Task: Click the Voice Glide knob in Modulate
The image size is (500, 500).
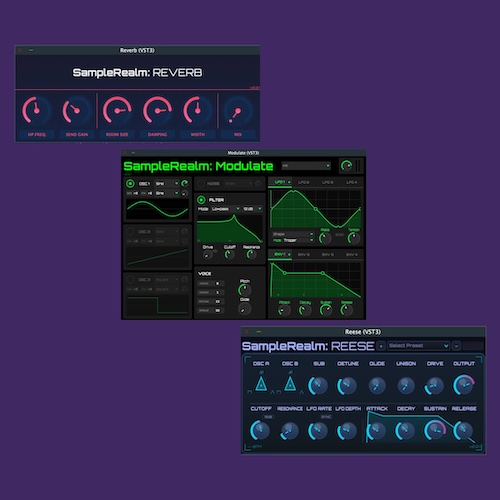Action: tap(244, 309)
